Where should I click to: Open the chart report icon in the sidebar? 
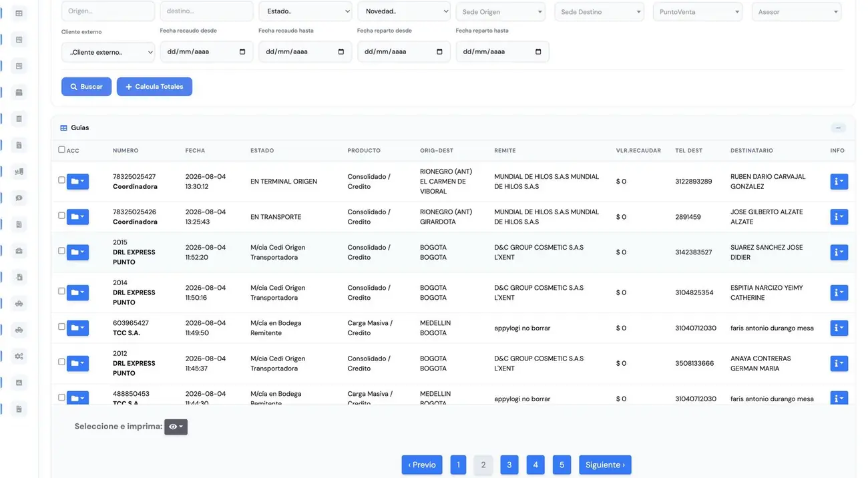[x=19, y=383]
